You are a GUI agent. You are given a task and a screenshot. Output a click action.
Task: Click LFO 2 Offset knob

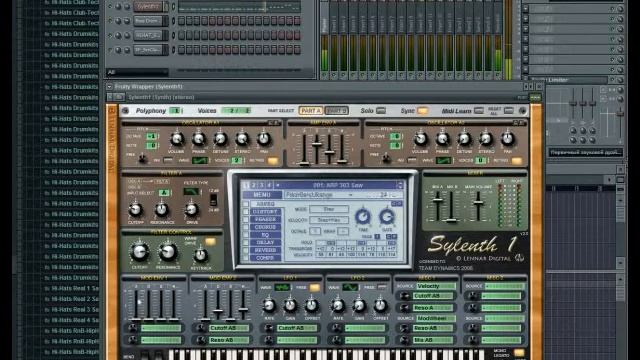(x=380, y=305)
